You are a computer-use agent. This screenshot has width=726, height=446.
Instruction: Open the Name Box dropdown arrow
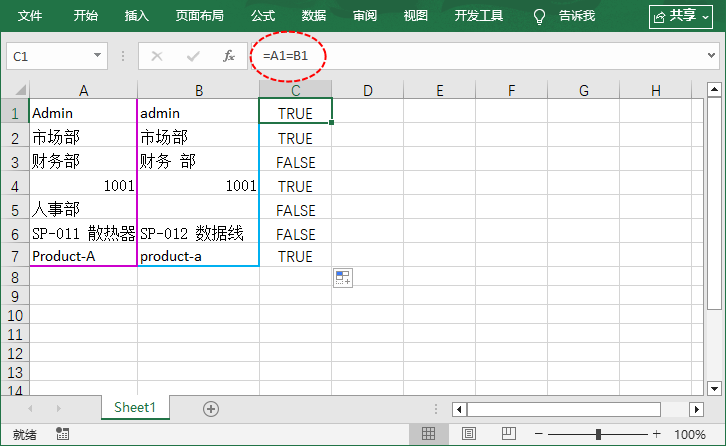pos(97,56)
